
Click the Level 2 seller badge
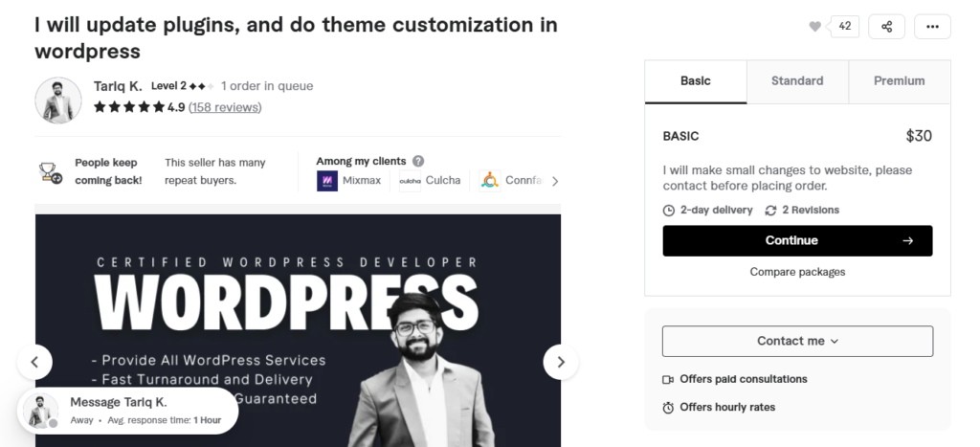(182, 86)
